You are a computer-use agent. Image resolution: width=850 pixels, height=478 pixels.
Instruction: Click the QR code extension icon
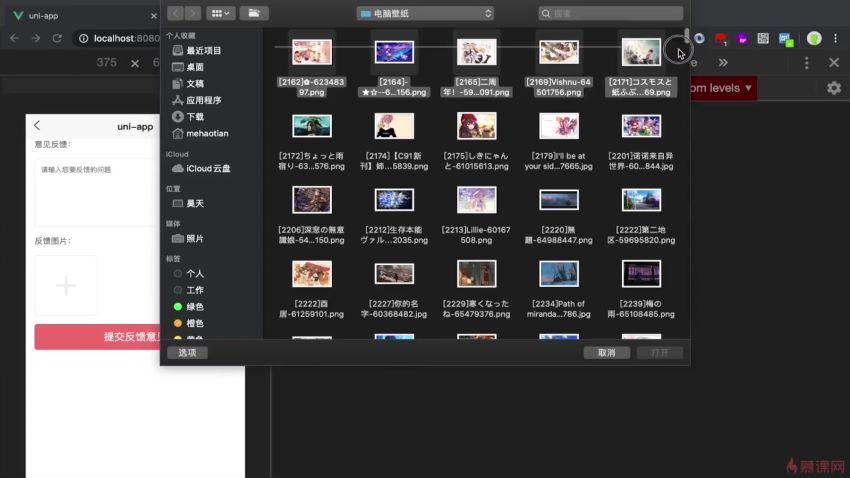pos(763,38)
